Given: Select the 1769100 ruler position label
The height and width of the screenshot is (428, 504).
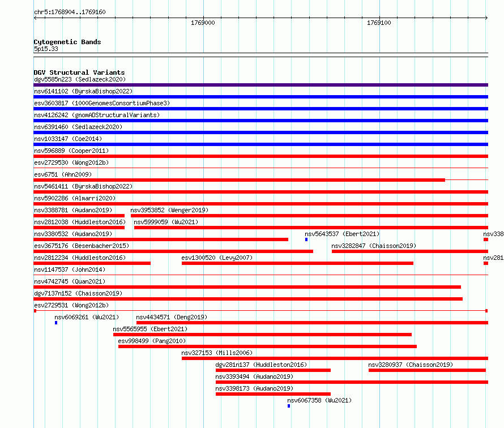Looking at the screenshot, I should 379,23.
